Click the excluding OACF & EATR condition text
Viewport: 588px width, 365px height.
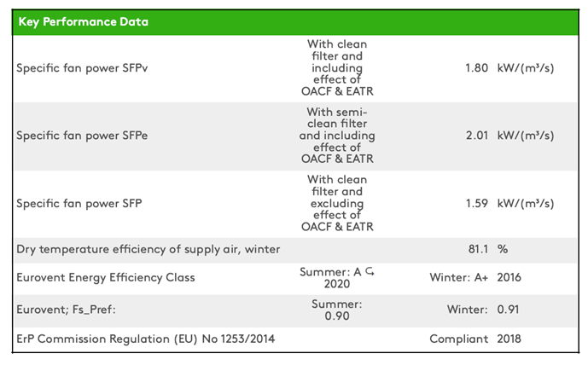(x=336, y=204)
